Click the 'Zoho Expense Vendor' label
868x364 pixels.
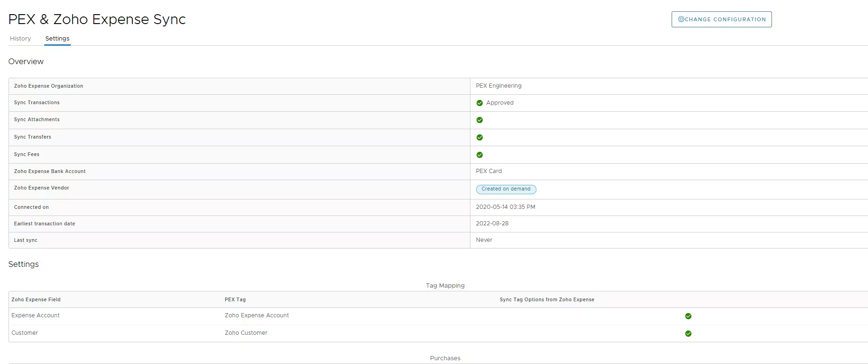(x=41, y=188)
